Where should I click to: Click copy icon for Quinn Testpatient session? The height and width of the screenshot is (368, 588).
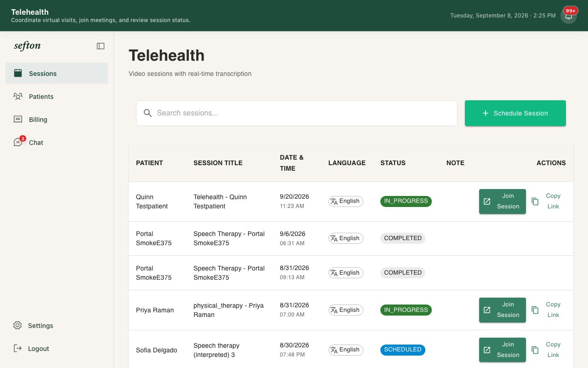535,201
